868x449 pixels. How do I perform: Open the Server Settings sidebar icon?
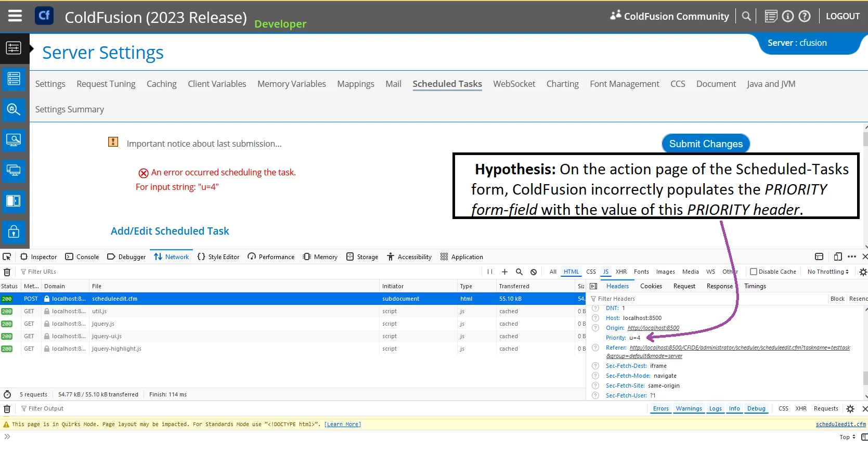pos(14,48)
